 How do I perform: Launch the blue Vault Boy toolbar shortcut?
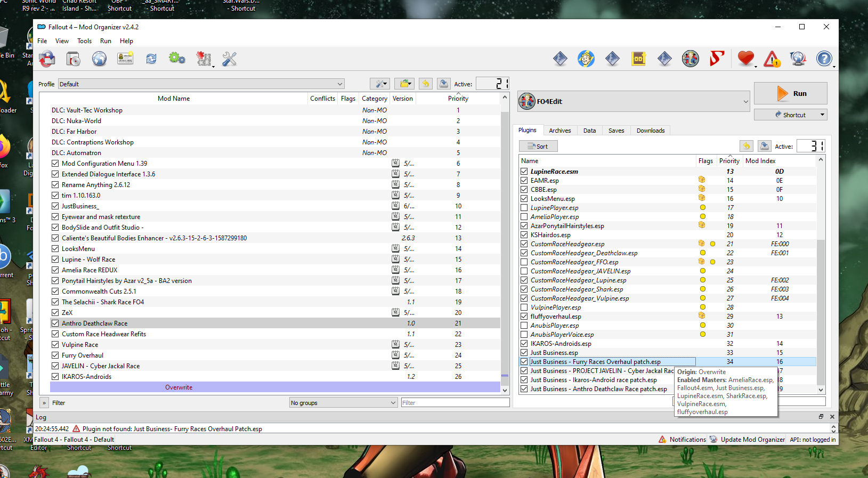(x=586, y=59)
